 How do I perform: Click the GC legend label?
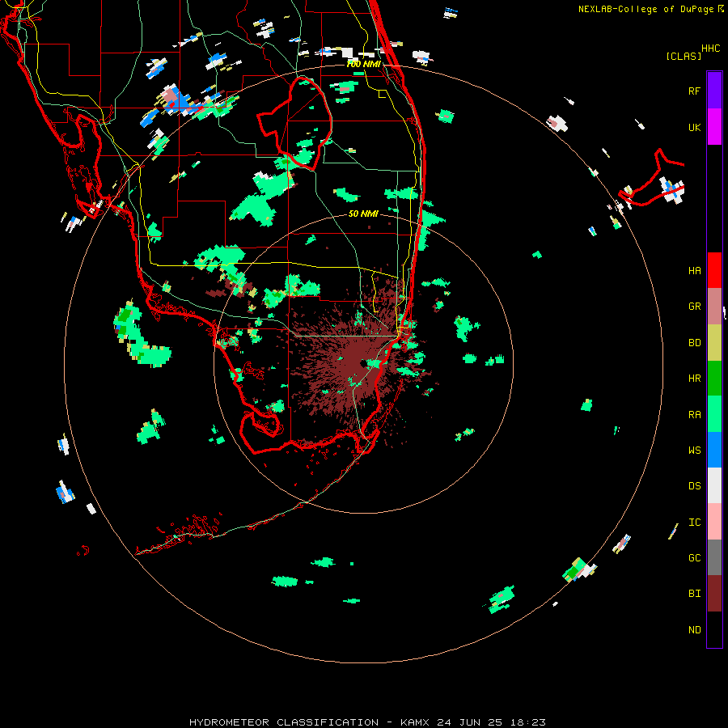pyautogui.click(x=694, y=558)
